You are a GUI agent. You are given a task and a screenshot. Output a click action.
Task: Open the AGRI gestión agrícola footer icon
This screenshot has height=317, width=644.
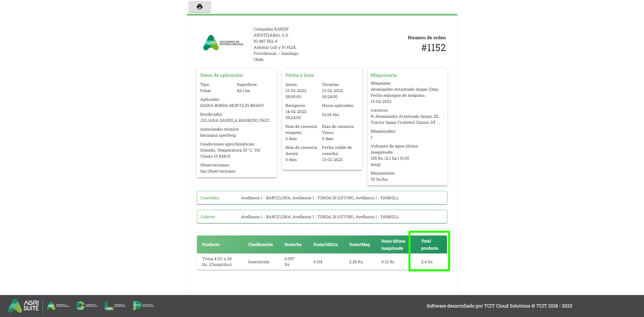58,305
